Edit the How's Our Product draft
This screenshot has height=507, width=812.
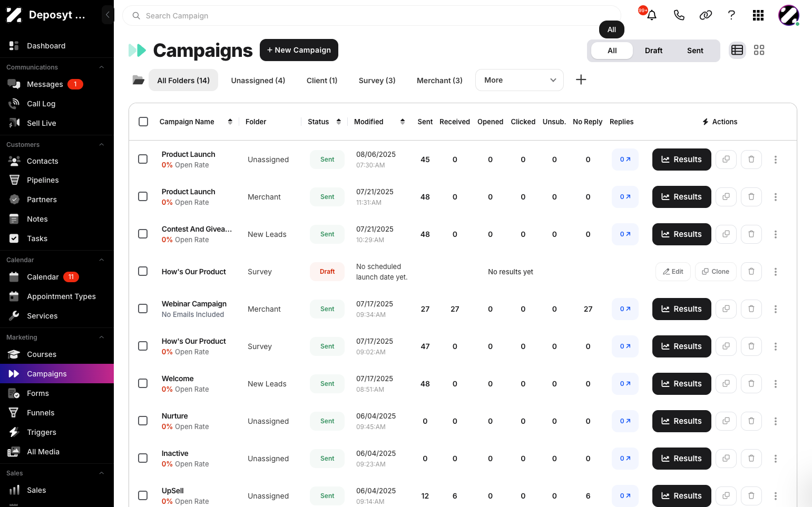click(x=673, y=272)
